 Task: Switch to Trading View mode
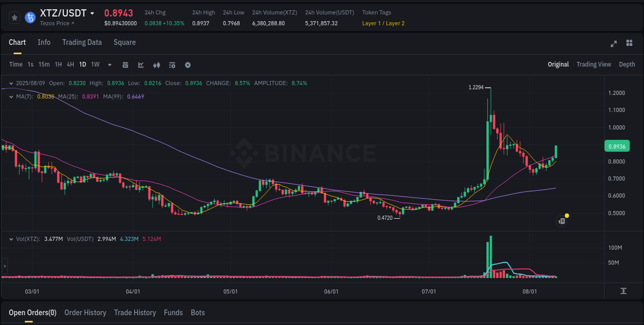pyautogui.click(x=594, y=64)
